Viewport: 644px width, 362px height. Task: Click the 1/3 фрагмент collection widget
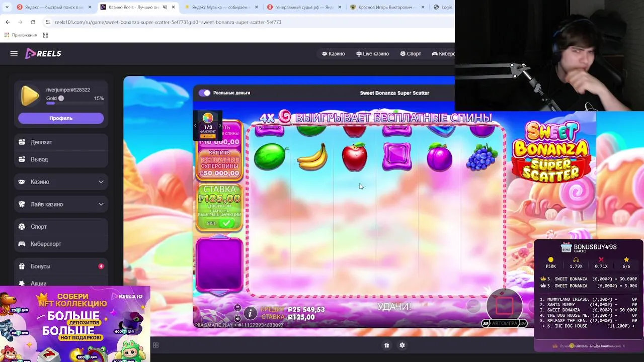tap(208, 126)
